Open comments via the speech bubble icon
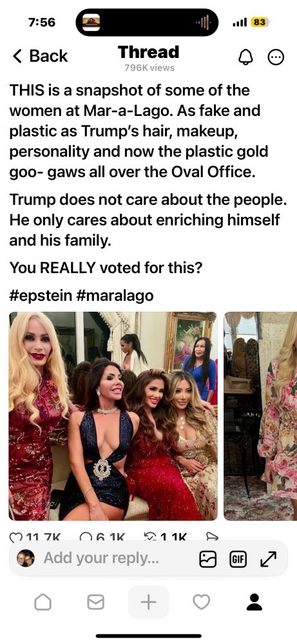The width and height of the screenshot is (297, 644). point(86,537)
